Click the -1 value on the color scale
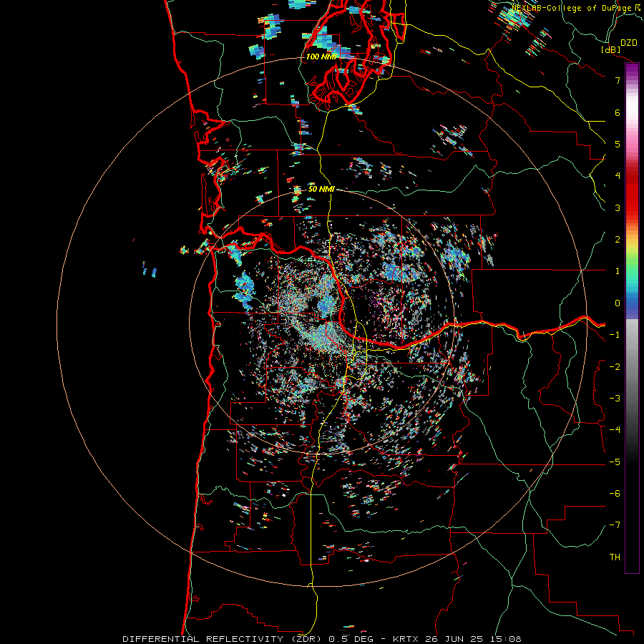Image resolution: width=644 pixels, height=644 pixels. click(x=615, y=335)
